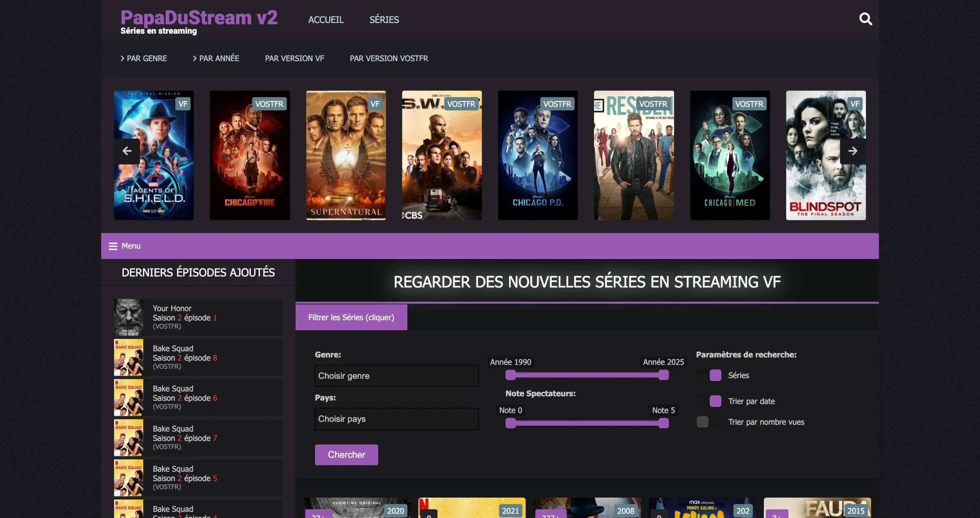Click the Séries en streaming tagline

158,31
